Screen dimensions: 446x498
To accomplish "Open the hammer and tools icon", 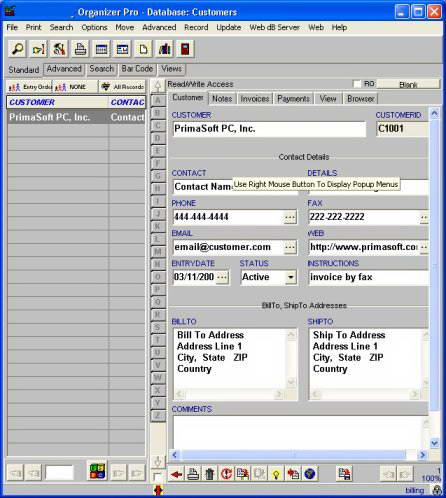I will click(59, 49).
